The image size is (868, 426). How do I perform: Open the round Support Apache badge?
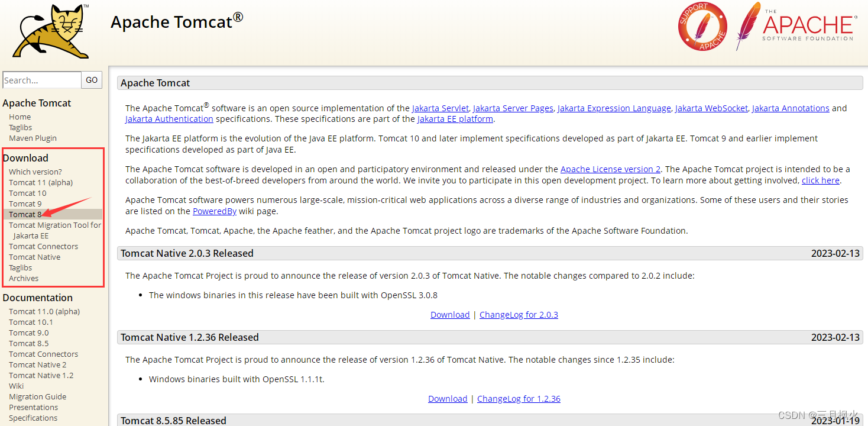pyautogui.click(x=702, y=27)
